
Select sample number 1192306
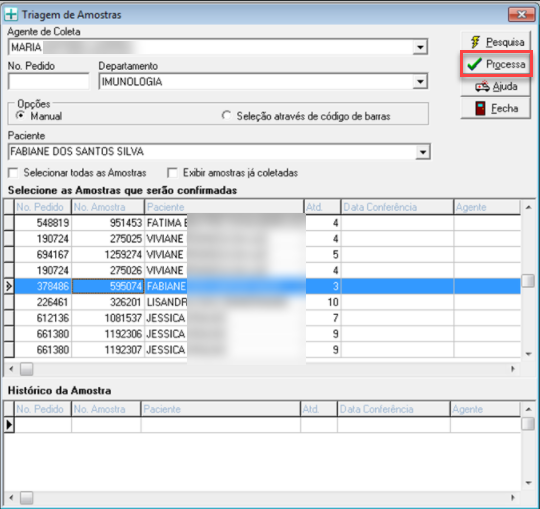pyautogui.click(x=108, y=334)
